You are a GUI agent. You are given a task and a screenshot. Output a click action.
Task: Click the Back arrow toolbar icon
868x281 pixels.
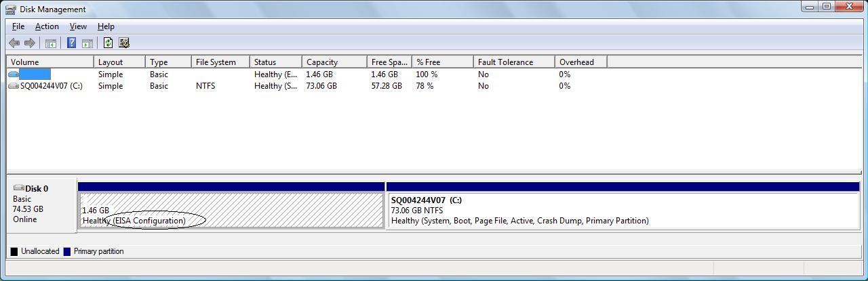14,43
